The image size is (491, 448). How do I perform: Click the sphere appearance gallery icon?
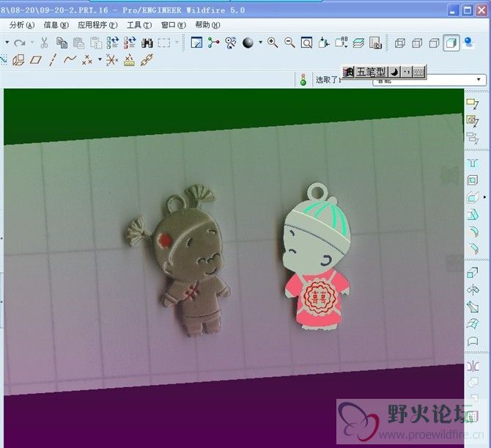coord(248,43)
